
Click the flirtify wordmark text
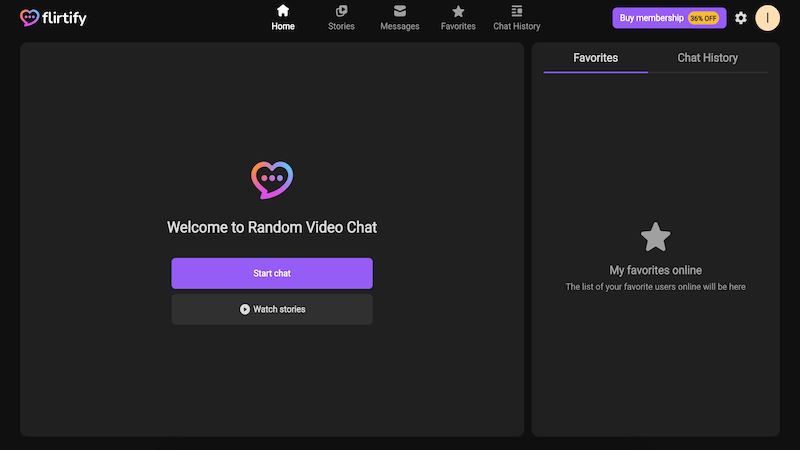pos(65,18)
